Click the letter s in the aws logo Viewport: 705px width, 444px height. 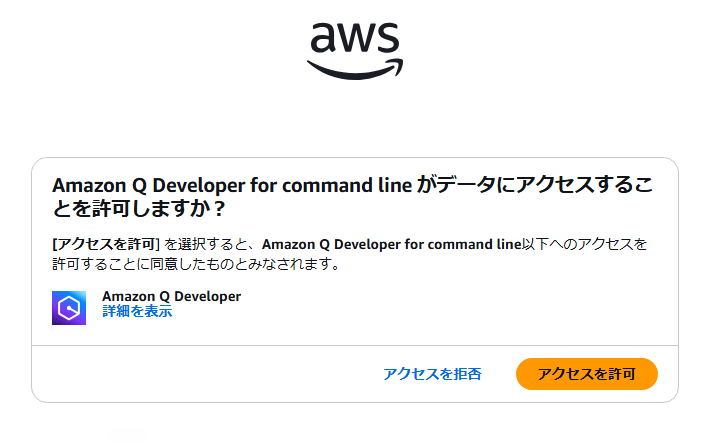[388, 37]
